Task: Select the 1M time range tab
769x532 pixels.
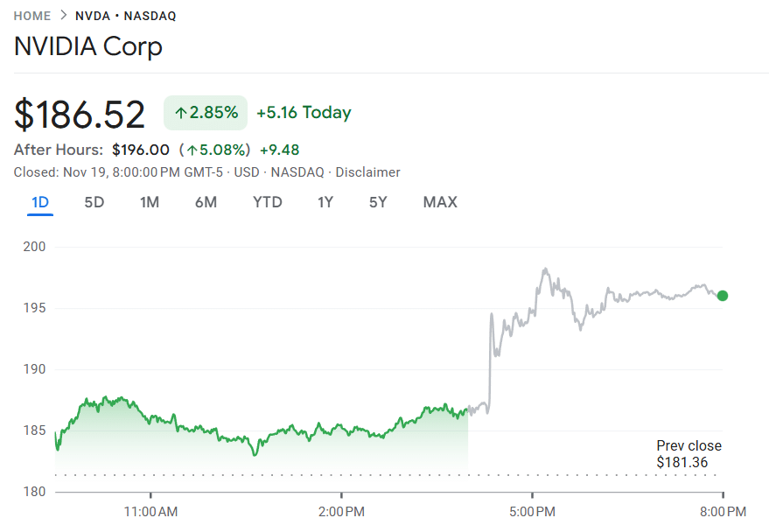Action: pyautogui.click(x=150, y=202)
